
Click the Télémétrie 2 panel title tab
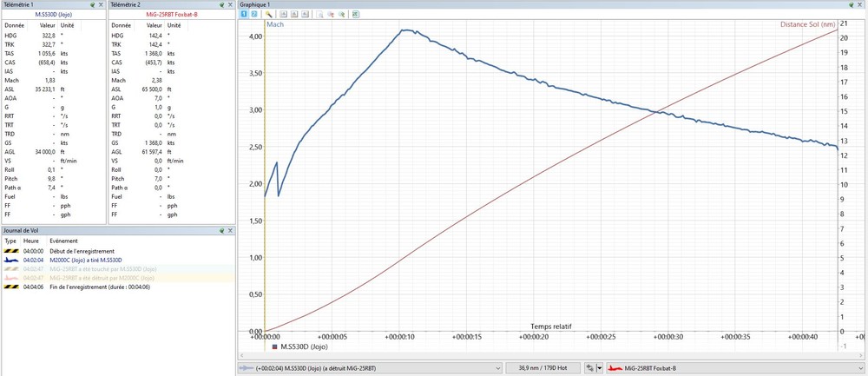coord(126,3)
